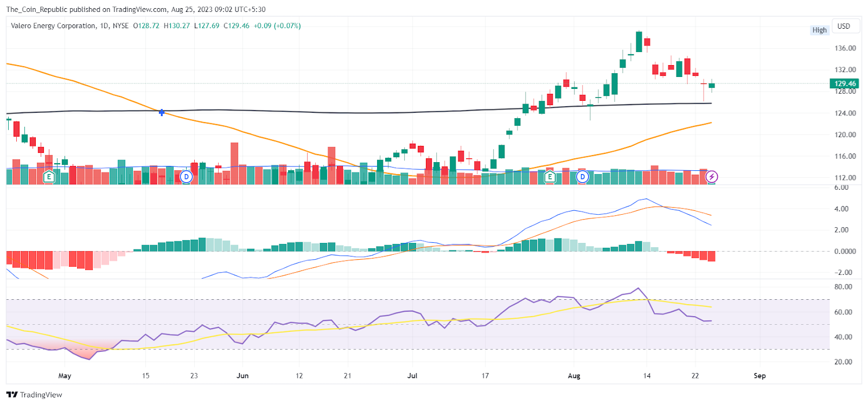The width and height of the screenshot is (868, 405).
Task: Click the 60.00 RSI axis label
Action: [844, 312]
